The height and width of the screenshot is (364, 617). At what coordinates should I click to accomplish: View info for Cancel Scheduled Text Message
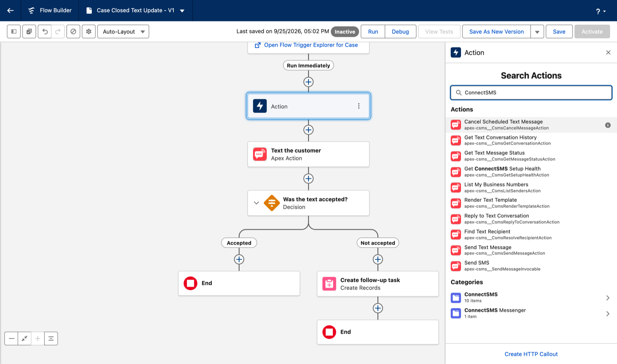(x=608, y=125)
